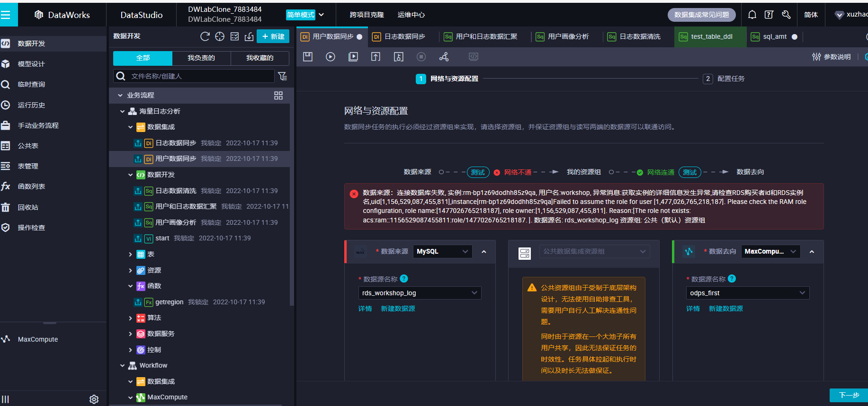Click the help icon beside destination 数据源名称
This screenshot has height=406, width=868.
732,279
